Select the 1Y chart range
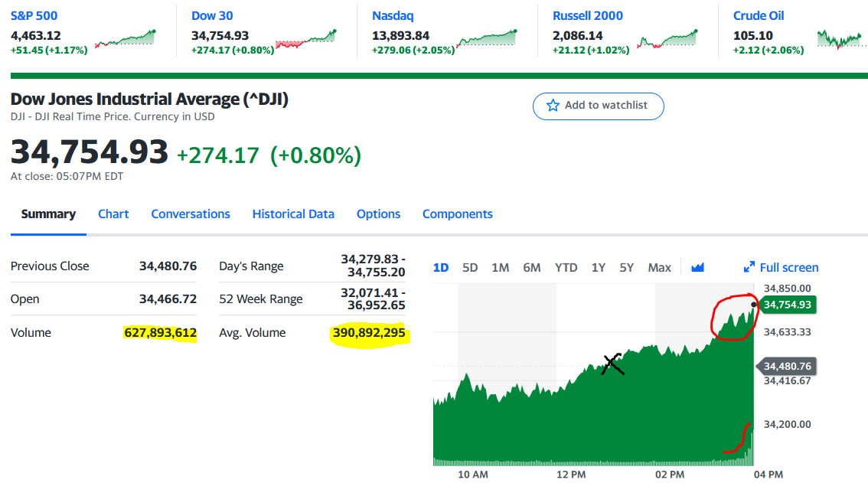 (x=599, y=268)
